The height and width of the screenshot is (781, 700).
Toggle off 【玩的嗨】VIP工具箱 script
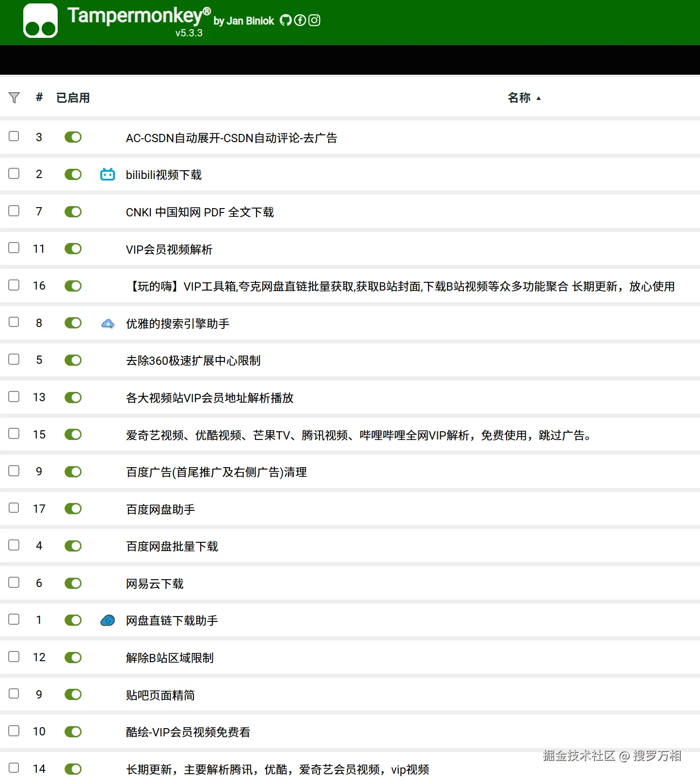tap(73, 286)
